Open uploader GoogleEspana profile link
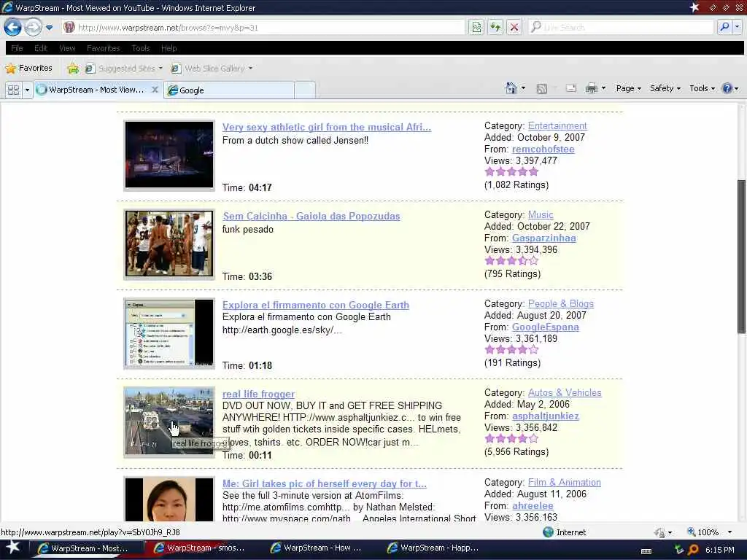This screenshot has width=747, height=560. tap(546, 327)
